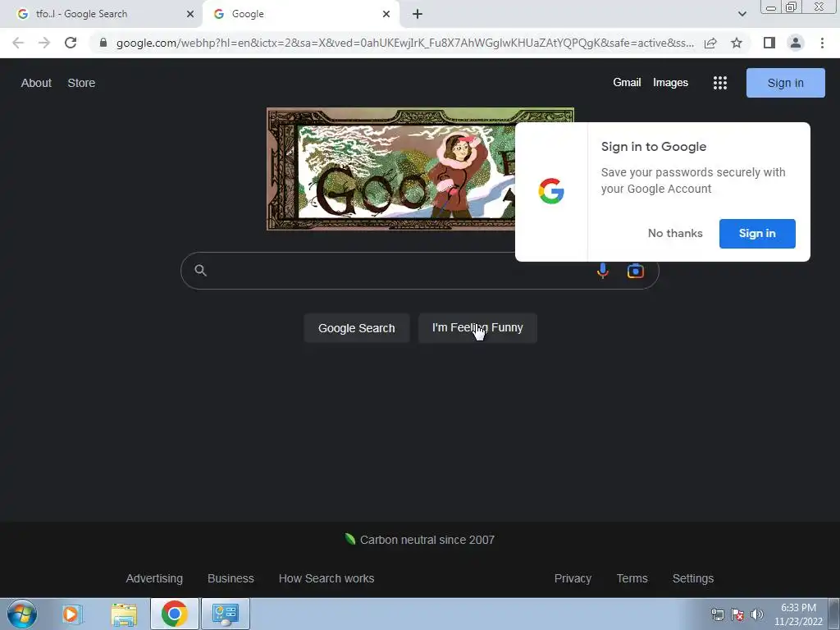
Task: Reload the current Google page
Action: pyautogui.click(x=71, y=43)
